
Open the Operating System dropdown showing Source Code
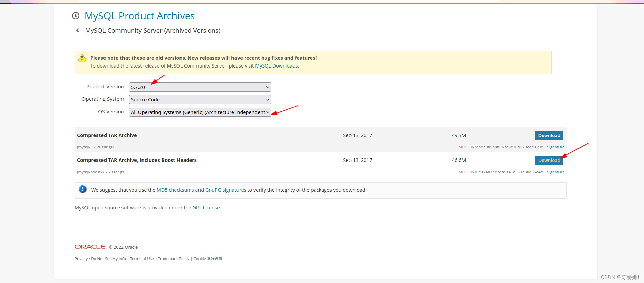(x=200, y=100)
